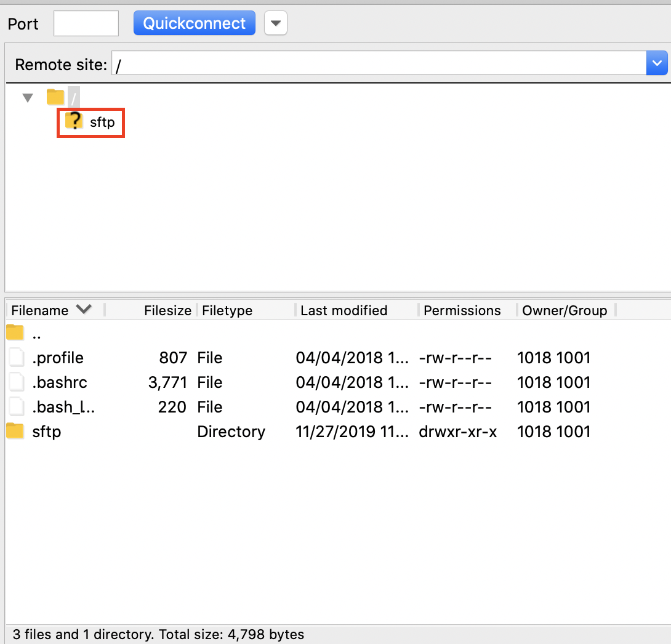Sort by Permissions column header
The width and height of the screenshot is (671, 644).
pyautogui.click(x=462, y=310)
